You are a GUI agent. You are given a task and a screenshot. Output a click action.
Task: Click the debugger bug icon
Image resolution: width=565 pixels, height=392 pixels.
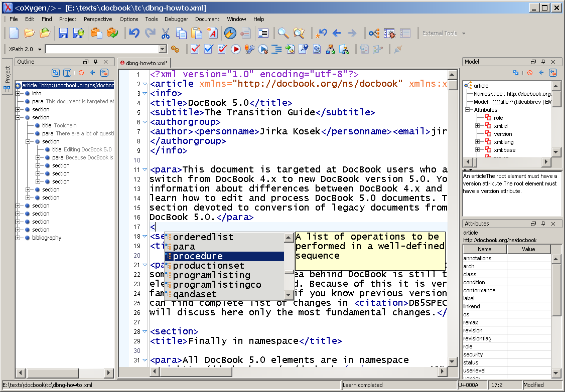[389, 34]
